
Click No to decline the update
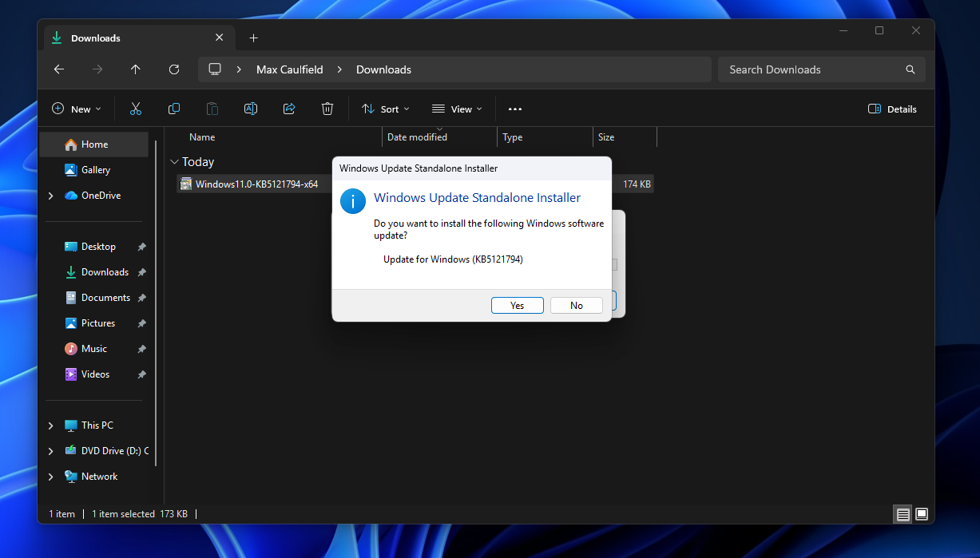point(577,305)
